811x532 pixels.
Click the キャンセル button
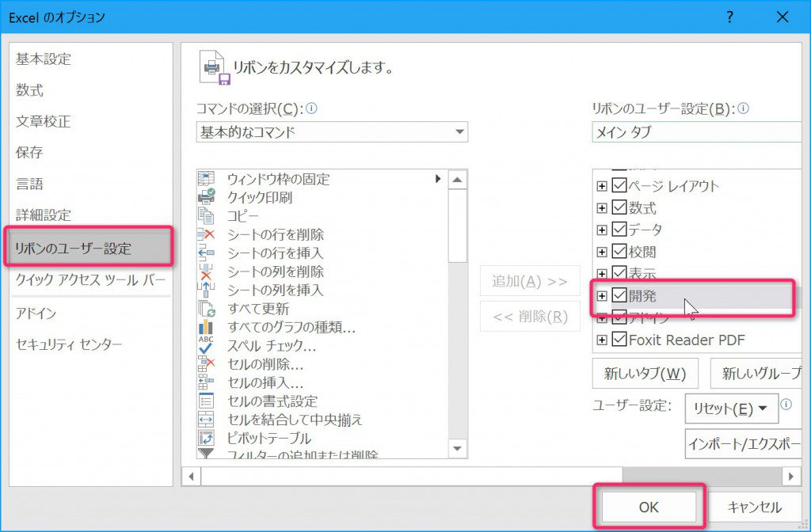coord(754,507)
